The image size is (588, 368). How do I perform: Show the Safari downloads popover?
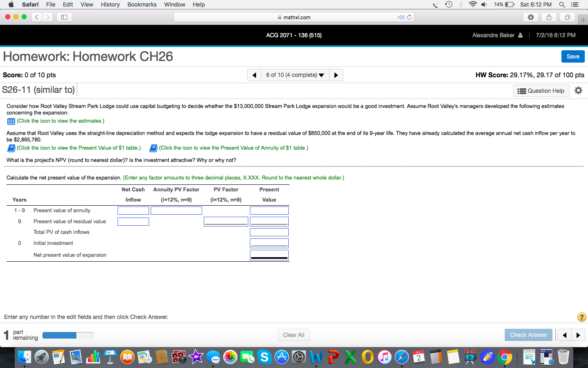pos(530,17)
